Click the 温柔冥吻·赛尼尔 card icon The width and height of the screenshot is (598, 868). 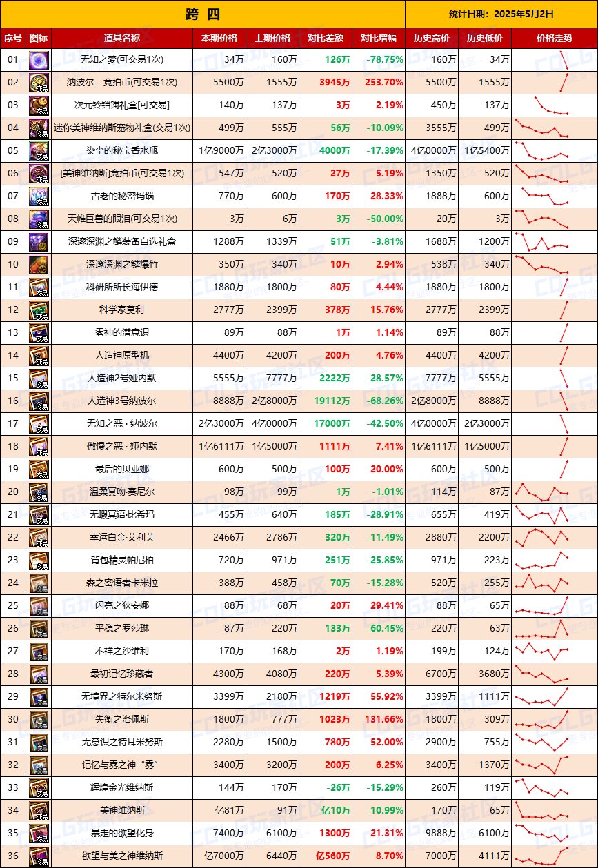(x=39, y=492)
